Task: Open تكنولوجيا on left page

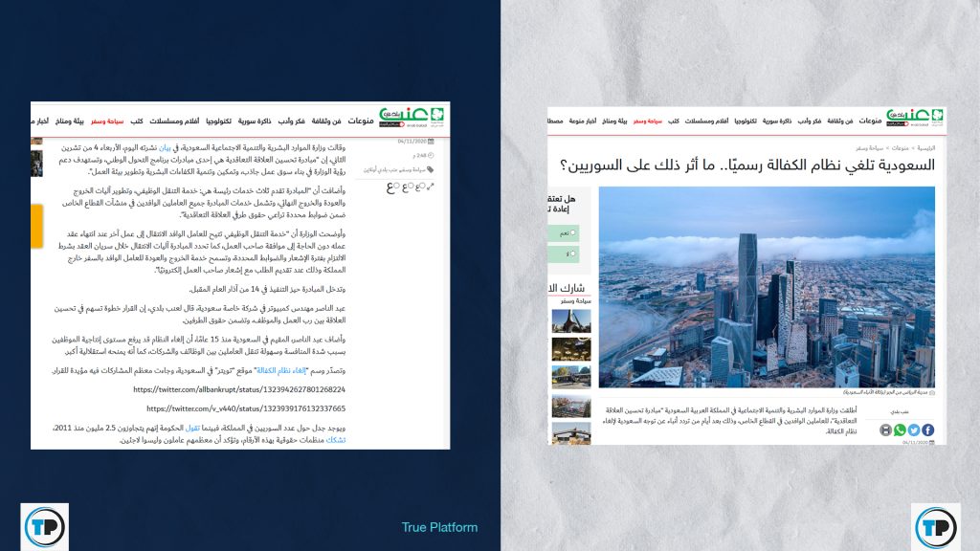Action: [219, 121]
